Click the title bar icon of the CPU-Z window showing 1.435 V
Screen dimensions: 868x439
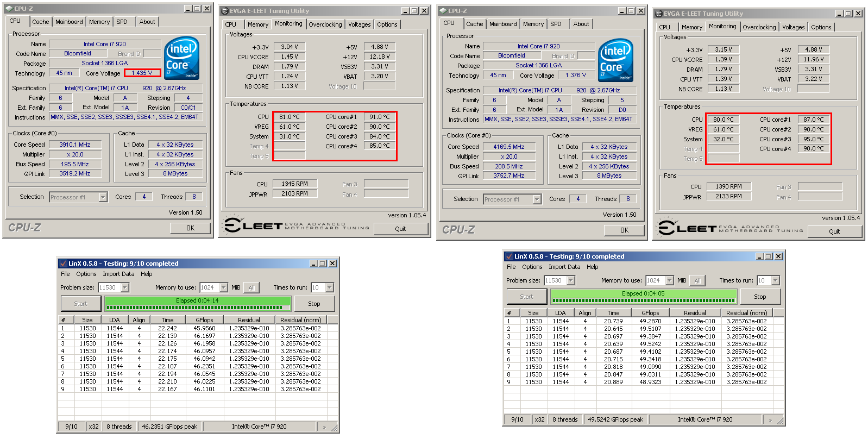9,9
